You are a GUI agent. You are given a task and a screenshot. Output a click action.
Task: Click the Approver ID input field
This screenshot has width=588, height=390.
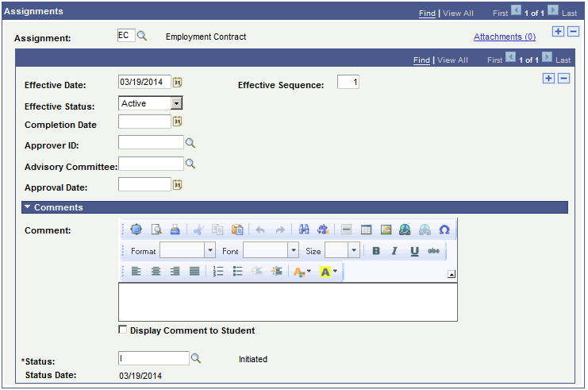(151, 143)
